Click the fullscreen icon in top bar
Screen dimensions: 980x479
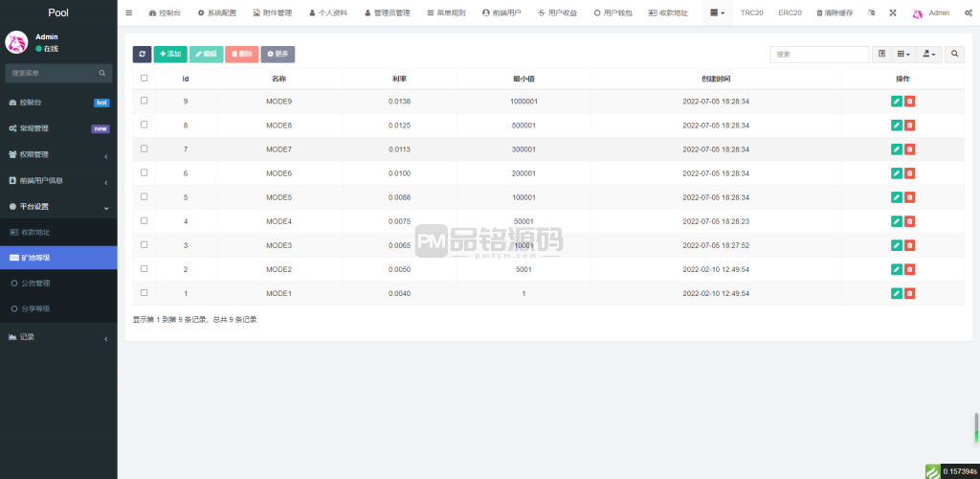coord(893,13)
